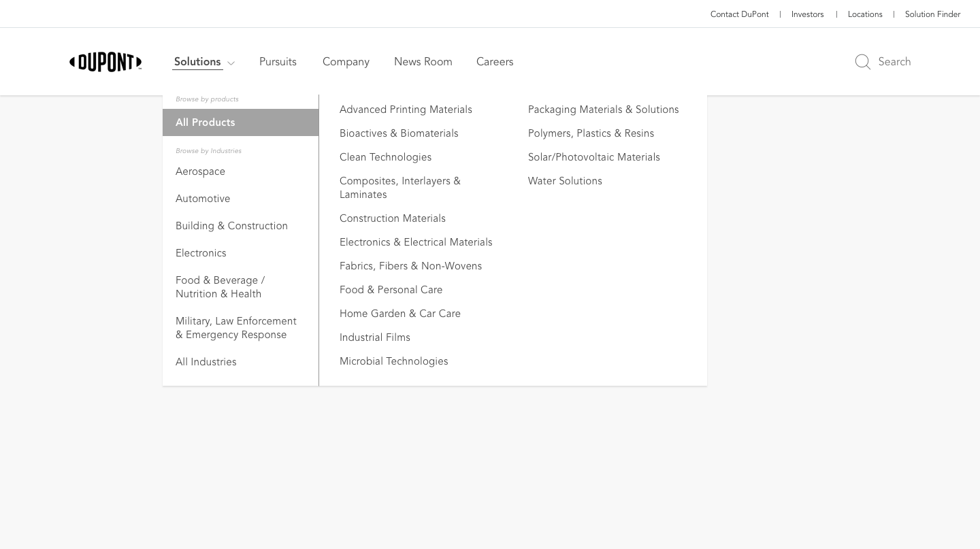View All Industries
Image resolution: width=980 pixels, height=549 pixels.
pyautogui.click(x=206, y=362)
